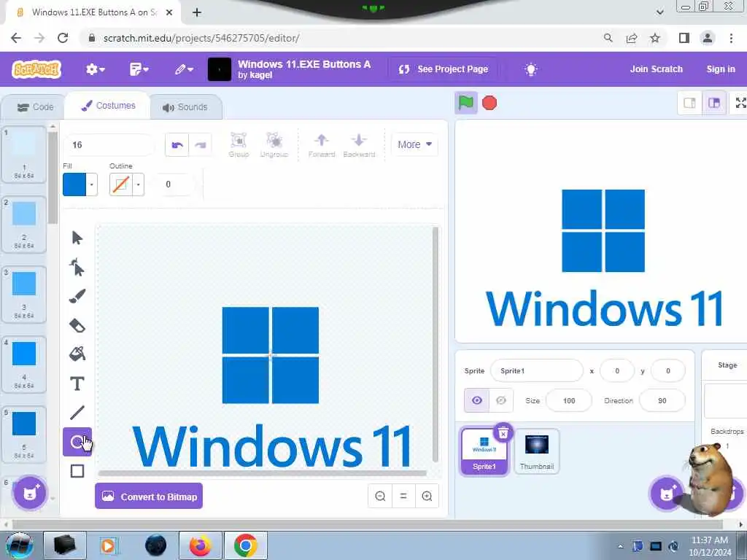Click Sign in link
This screenshot has width=747, height=560.
721,69
